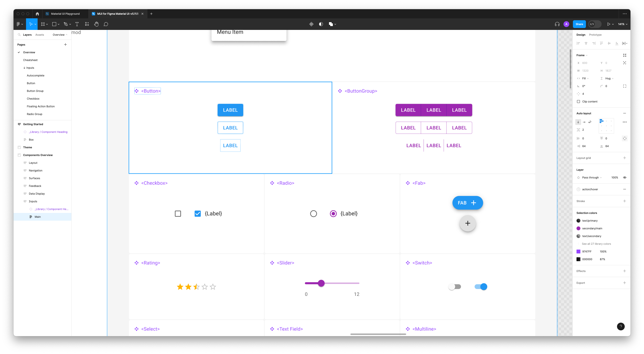The height and width of the screenshot is (354, 644).
Task: Select the Frame tool
Action: click(43, 24)
